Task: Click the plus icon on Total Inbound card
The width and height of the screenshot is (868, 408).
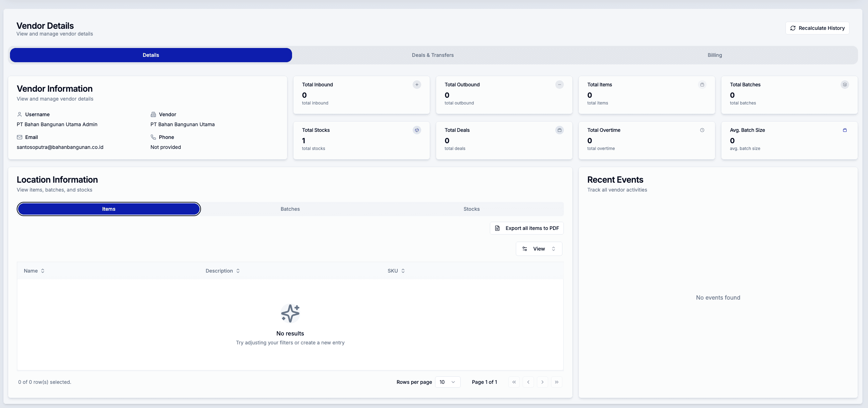Action: point(417,85)
